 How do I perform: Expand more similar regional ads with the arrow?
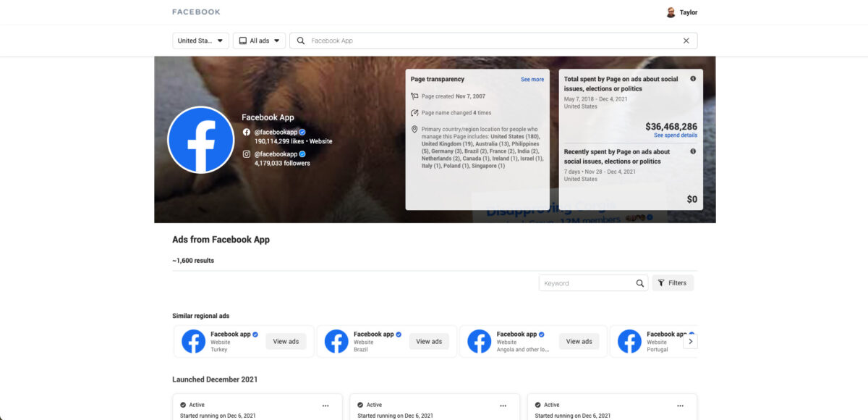pyautogui.click(x=691, y=340)
